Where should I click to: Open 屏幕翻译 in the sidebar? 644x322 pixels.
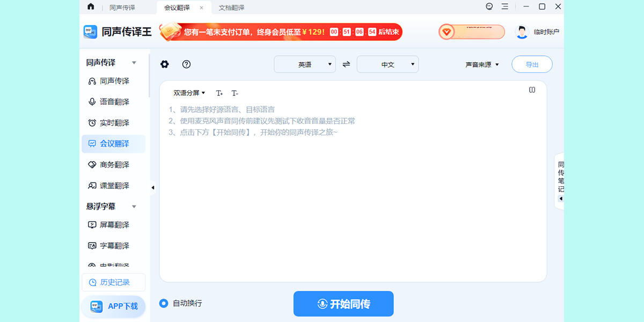[x=113, y=225]
